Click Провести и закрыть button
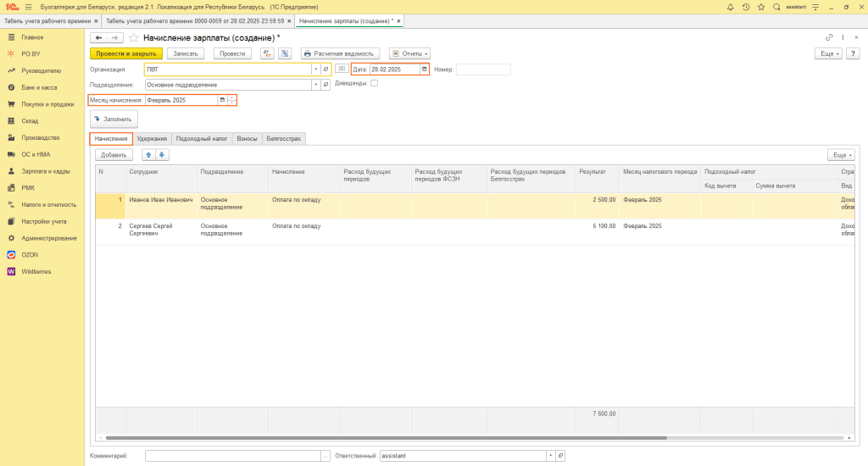Image resolution: width=868 pixels, height=466 pixels. (x=126, y=53)
